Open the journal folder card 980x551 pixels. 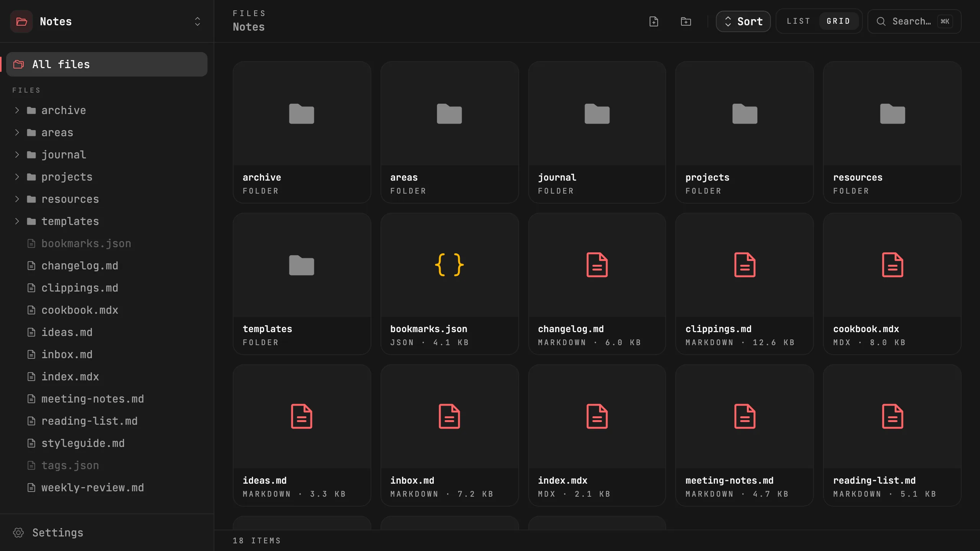tap(597, 132)
